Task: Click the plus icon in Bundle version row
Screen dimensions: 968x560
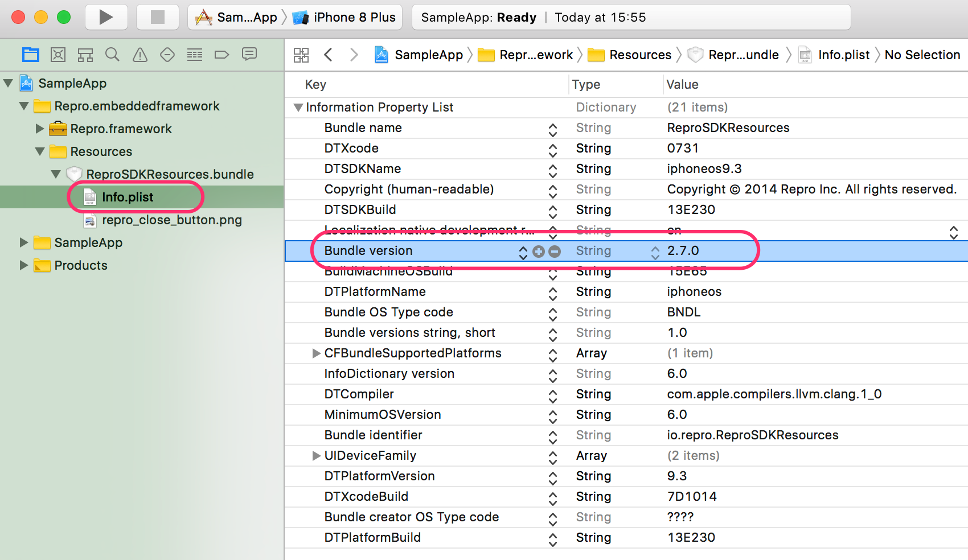Action: pos(539,251)
